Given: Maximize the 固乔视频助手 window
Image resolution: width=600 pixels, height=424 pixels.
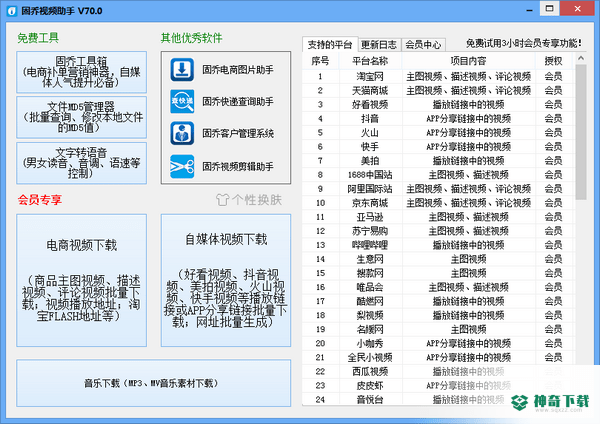Looking at the screenshot, I should point(549,8).
